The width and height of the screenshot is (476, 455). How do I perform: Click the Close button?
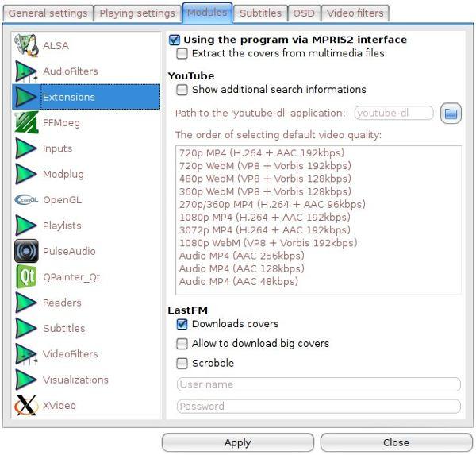[396, 442]
